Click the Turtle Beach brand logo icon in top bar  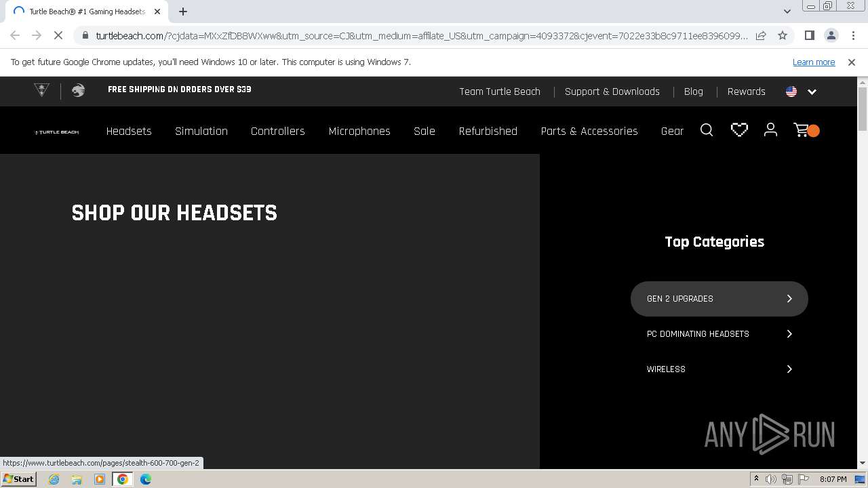[x=41, y=90]
